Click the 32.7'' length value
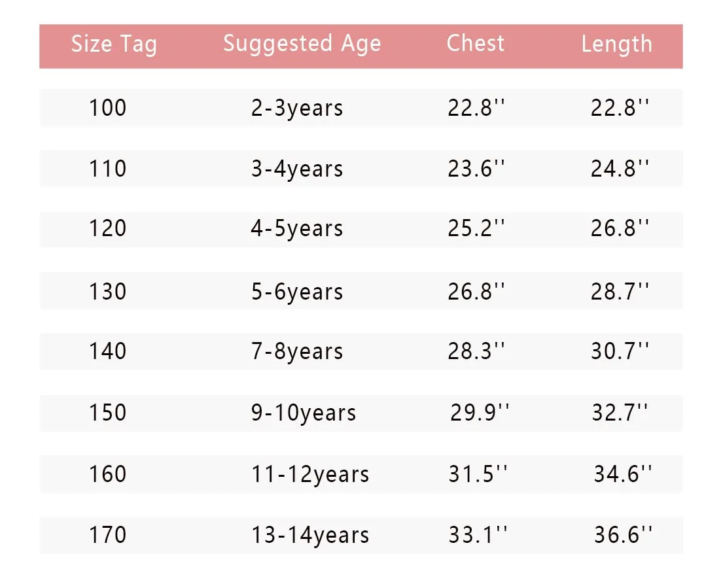Viewport: 721px width, 588px height. click(620, 413)
